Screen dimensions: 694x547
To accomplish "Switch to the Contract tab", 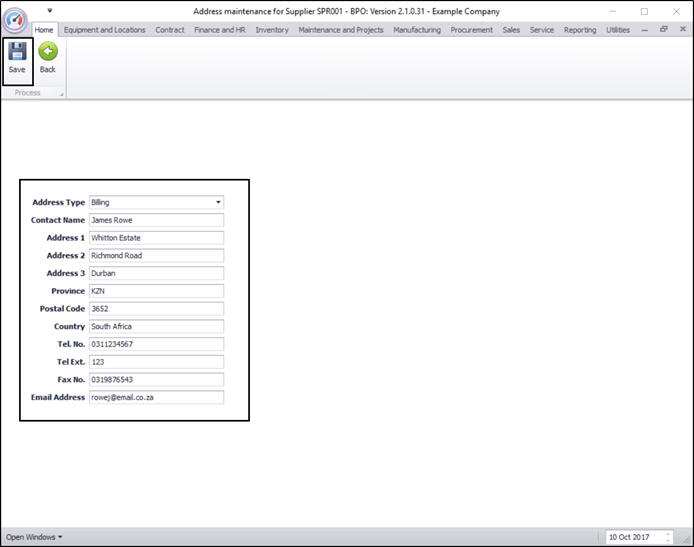I will [170, 30].
